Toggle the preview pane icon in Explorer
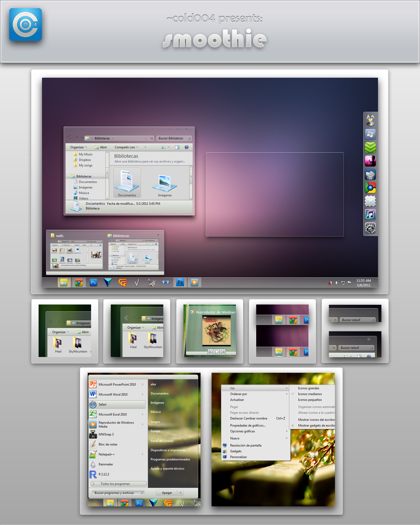 [x=177, y=147]
